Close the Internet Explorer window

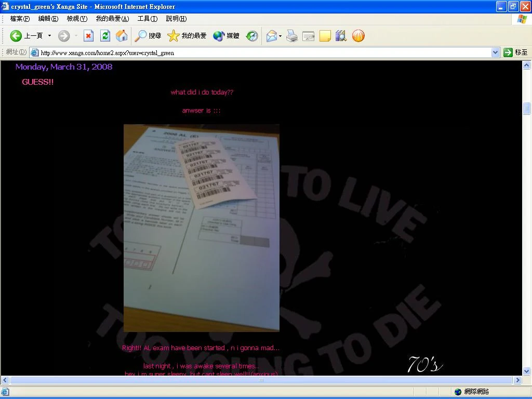525,6
